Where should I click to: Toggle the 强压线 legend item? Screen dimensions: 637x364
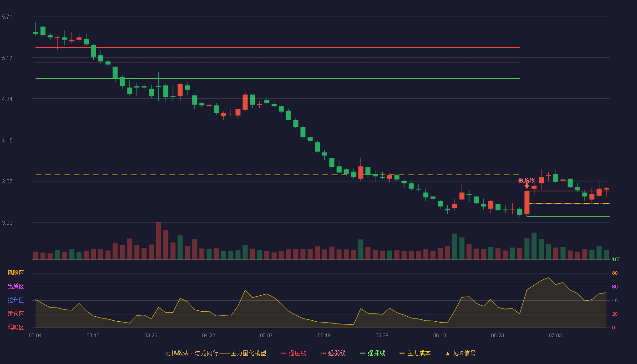tap(293, 353)
